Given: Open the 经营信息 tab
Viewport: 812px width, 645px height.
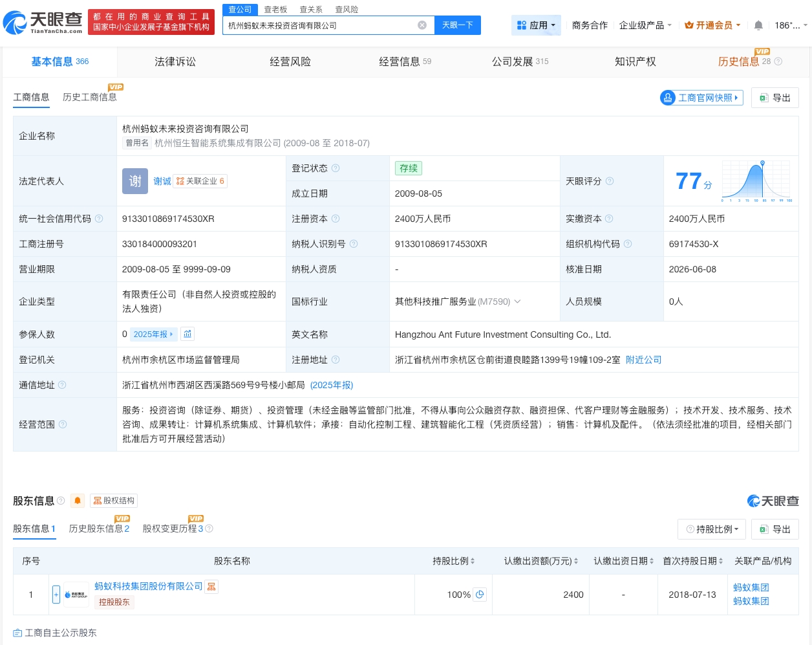Looking at the screenshot, I should pos(405,61).
